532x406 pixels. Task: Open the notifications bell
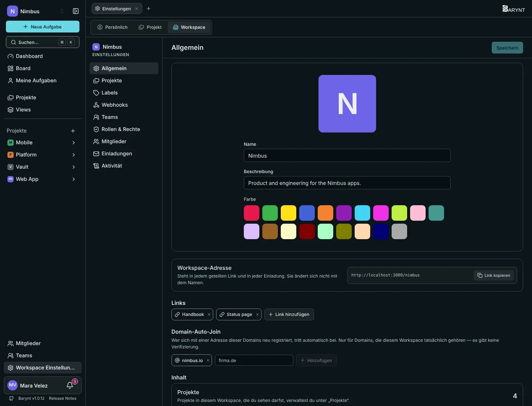pyautogui.click(x=70, y=385)
